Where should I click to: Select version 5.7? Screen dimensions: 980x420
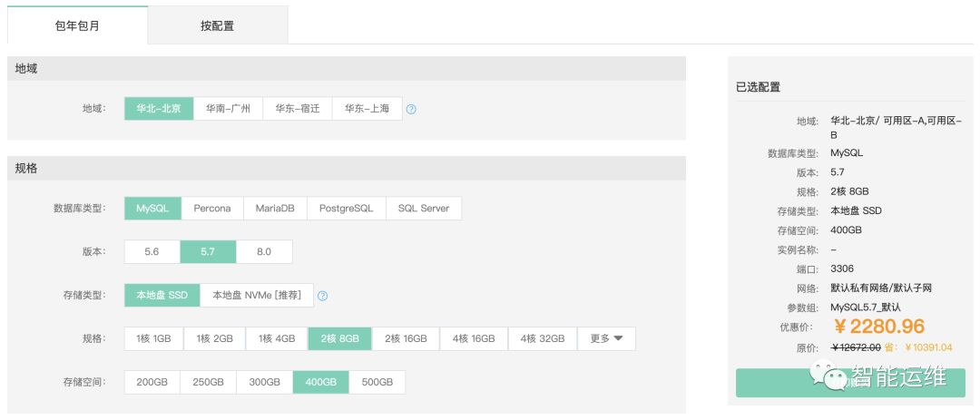tap(208, 252)
